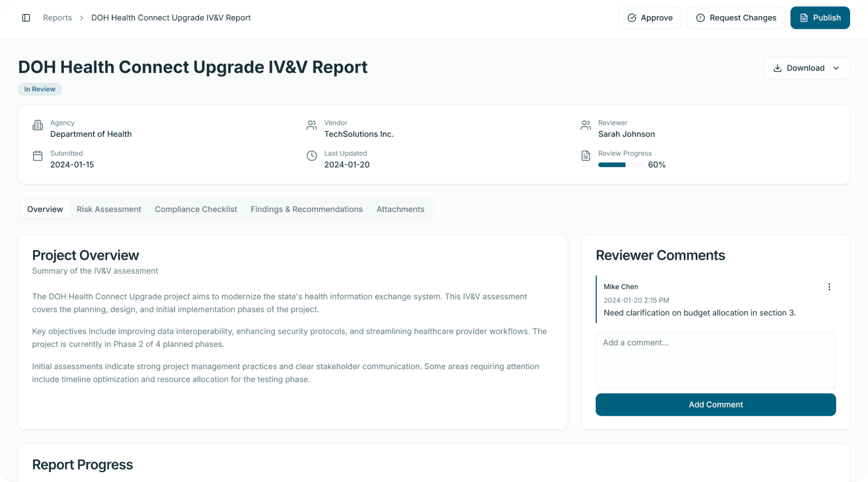Publish the IV&V report
Viewport: 868px width, 482px height.
[820, 18]
